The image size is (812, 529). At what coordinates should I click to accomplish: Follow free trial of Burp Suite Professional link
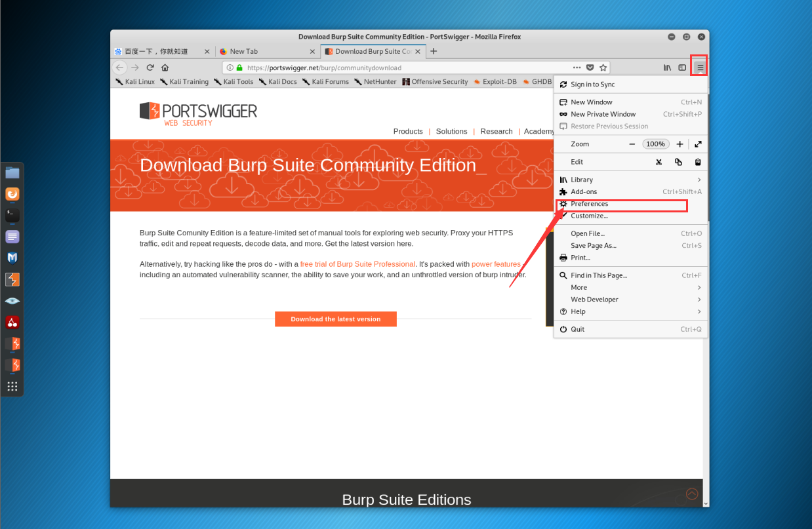click(357, 264)
